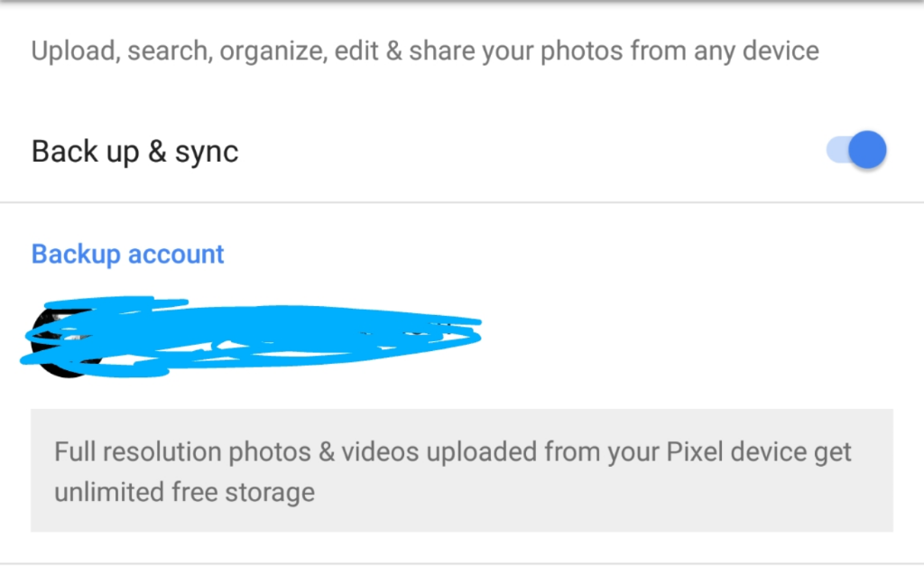Open the backup account row to change accounts

point(462,338)
